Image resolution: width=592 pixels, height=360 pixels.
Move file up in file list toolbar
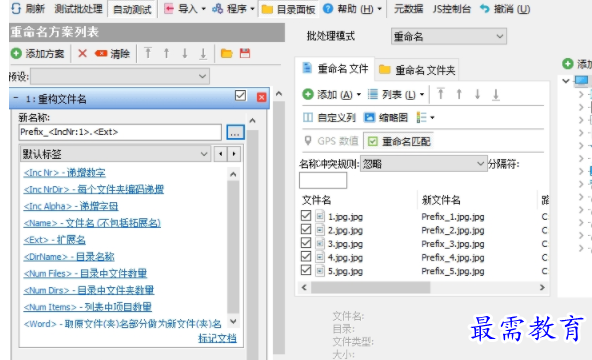tap(459, 94)
